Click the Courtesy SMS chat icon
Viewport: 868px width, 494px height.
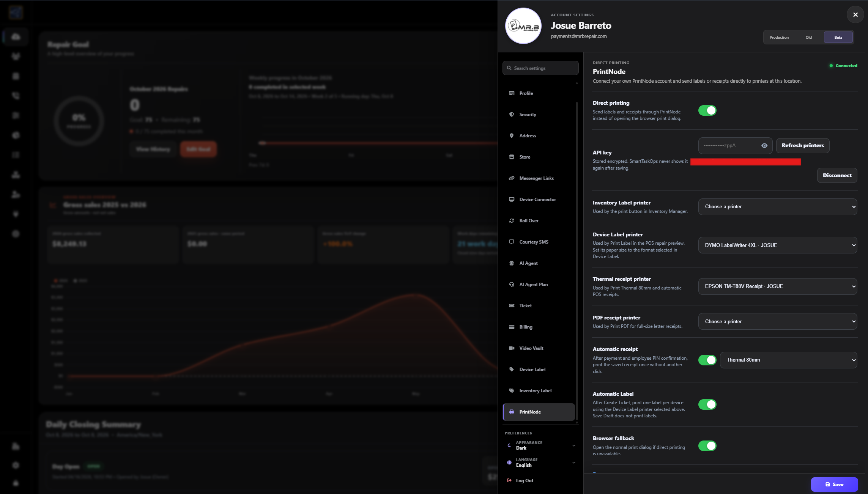point(512,242)
